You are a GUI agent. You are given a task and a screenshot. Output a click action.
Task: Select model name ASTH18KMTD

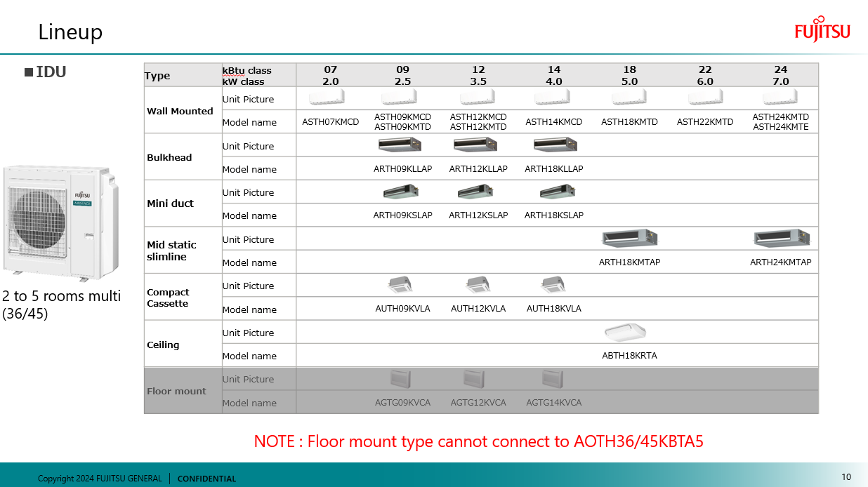630,122
